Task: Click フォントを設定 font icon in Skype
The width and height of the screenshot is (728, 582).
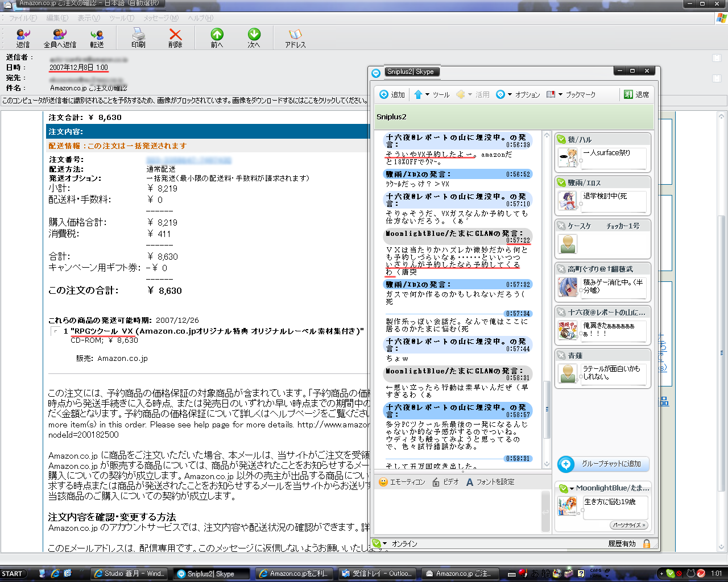Action: coord(470,482)
